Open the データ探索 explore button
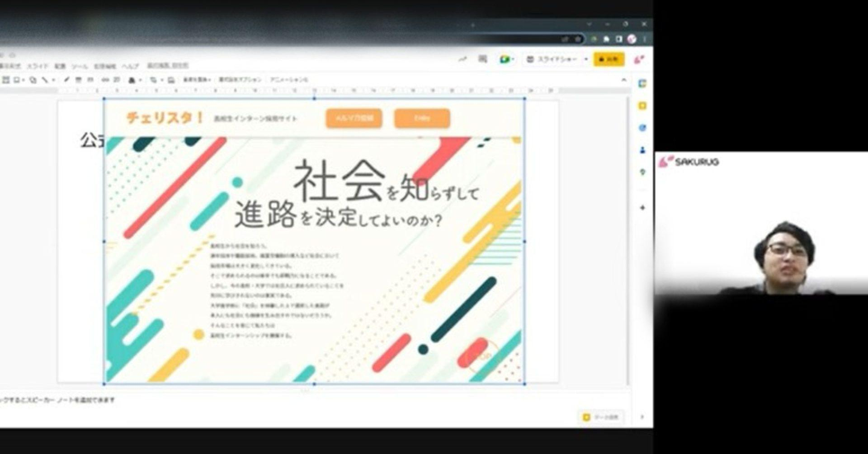Screen dimensions: 868x454 (x=602, y=417)
